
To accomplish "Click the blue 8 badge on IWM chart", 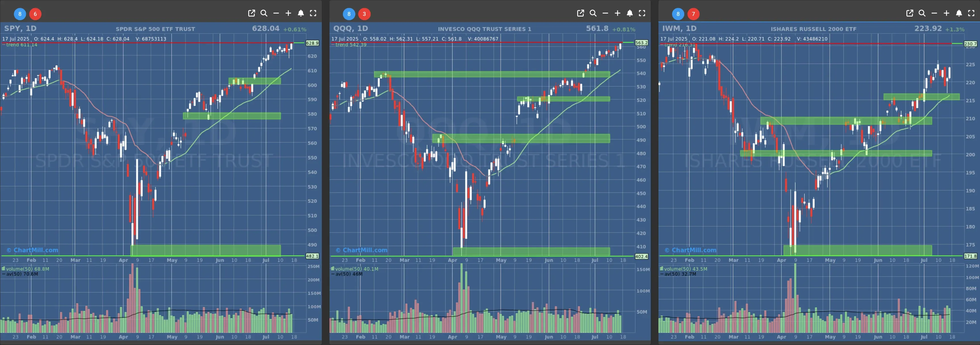I will [678, 14].
